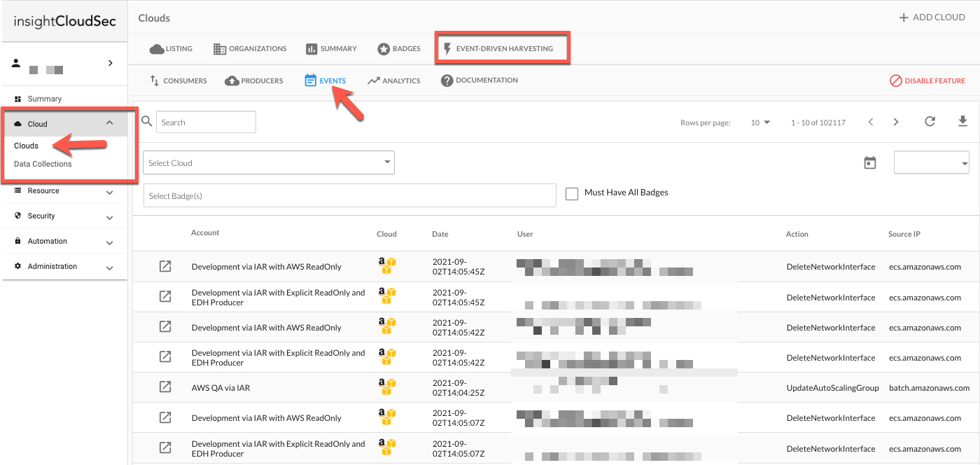Open Clouds in the sidebar
This screenshot has height=465, width=980.
click(26, 146)
